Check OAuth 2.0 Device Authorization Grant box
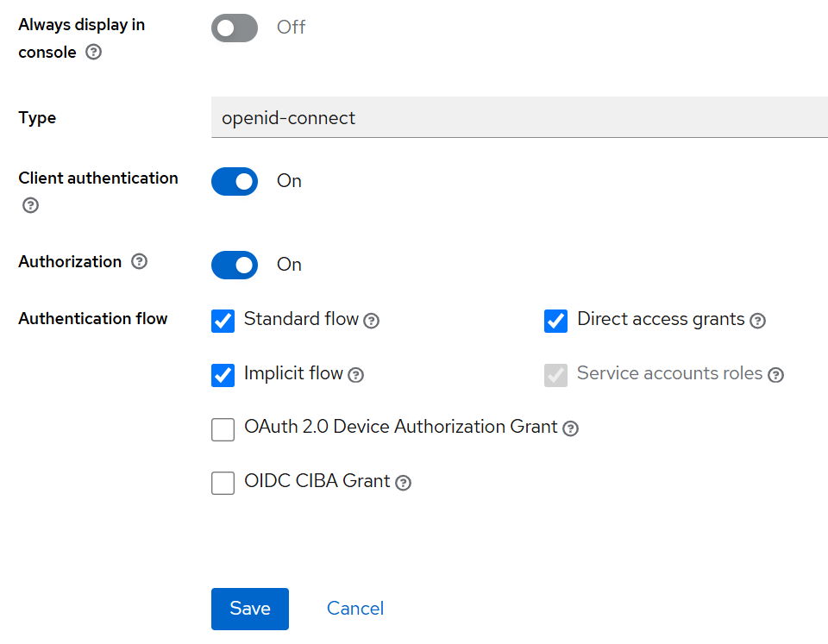 (223, 429)
